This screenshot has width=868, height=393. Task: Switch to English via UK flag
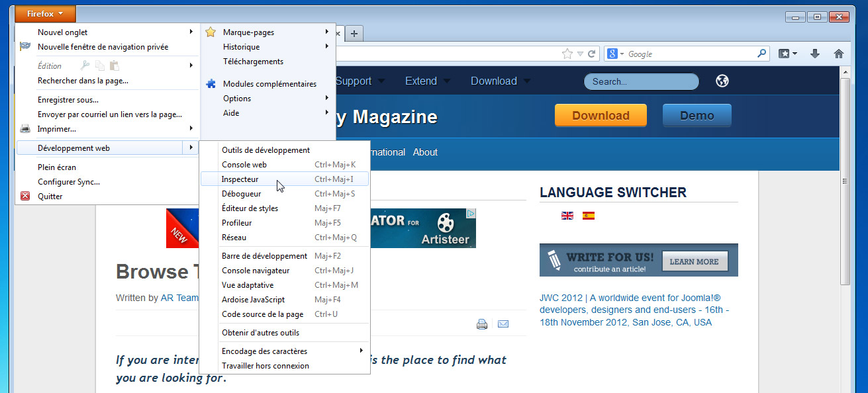567,215
